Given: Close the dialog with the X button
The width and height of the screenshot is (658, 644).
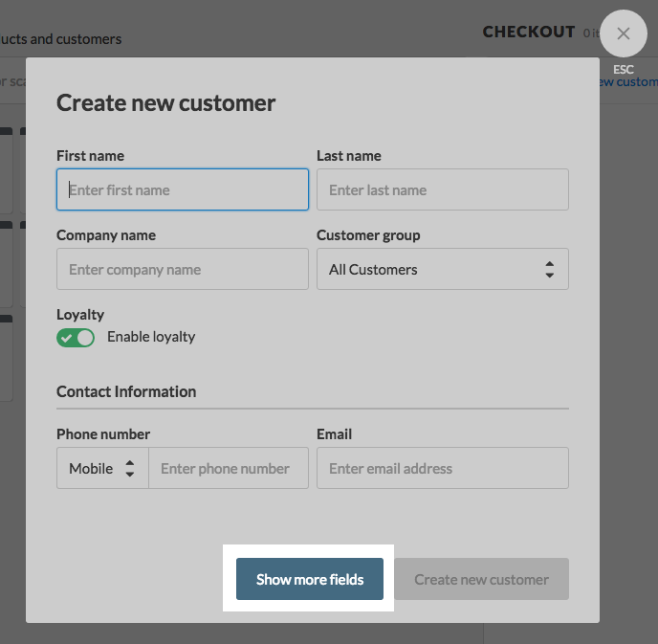Looking at the screenshot, I should [624, 33].
